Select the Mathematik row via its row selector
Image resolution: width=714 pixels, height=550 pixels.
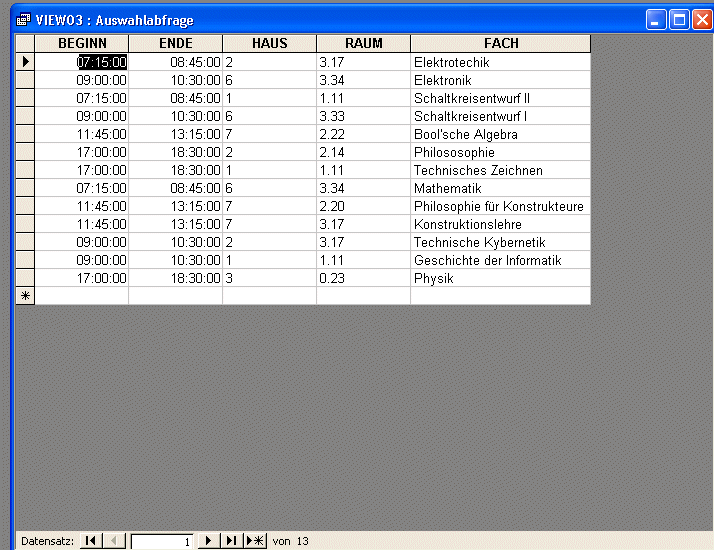click(25, 188)
